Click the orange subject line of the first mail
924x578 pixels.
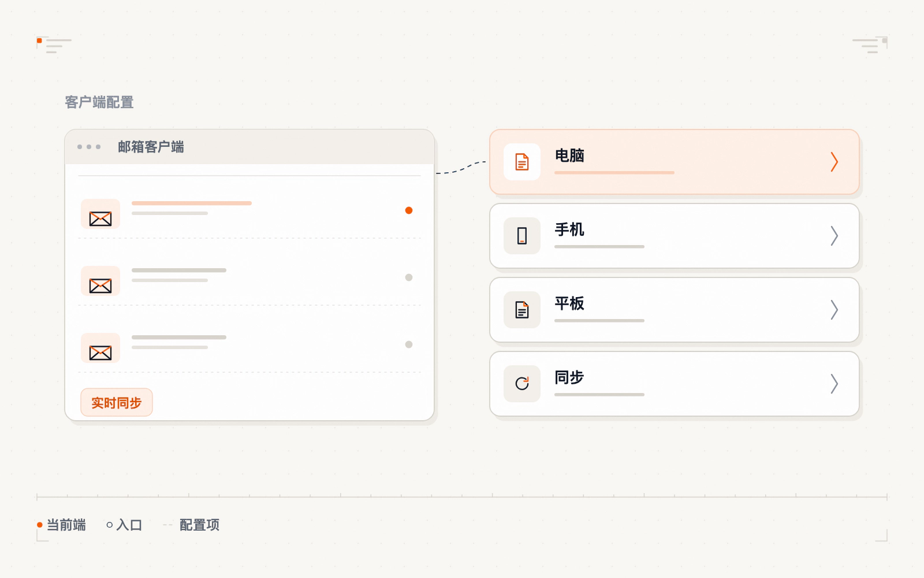pos(192,203)
